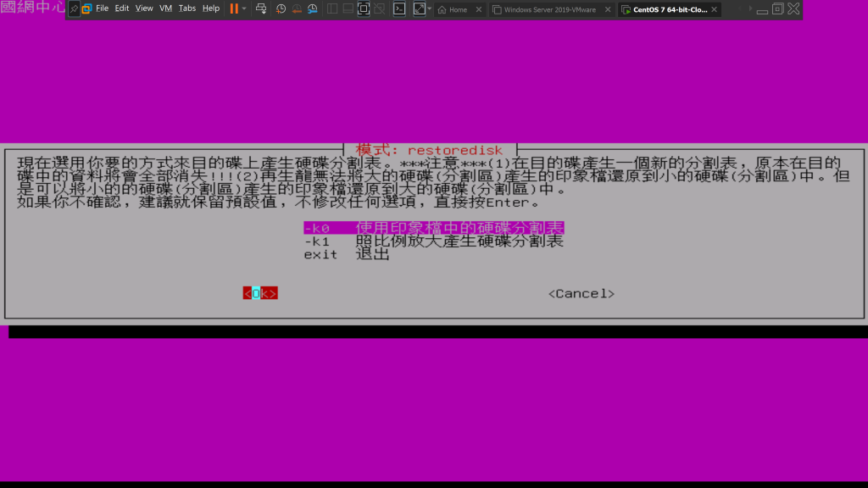Screen dimensions: 868x488
Task: Open the stretch mode dropdown arrow
Action: point(430,8)
